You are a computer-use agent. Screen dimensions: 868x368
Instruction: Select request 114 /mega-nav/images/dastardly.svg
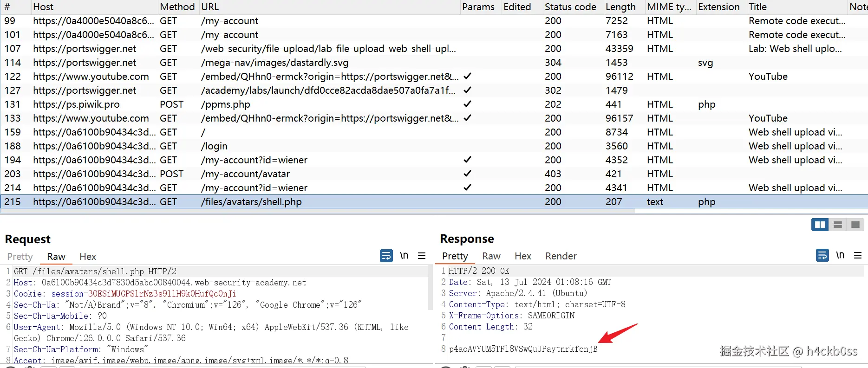[434, 63]
